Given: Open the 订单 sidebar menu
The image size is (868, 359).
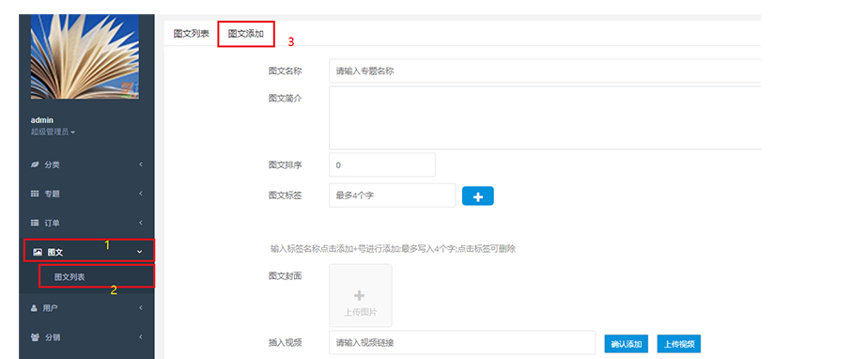Looking at the screenshot, I should [87, 223].
